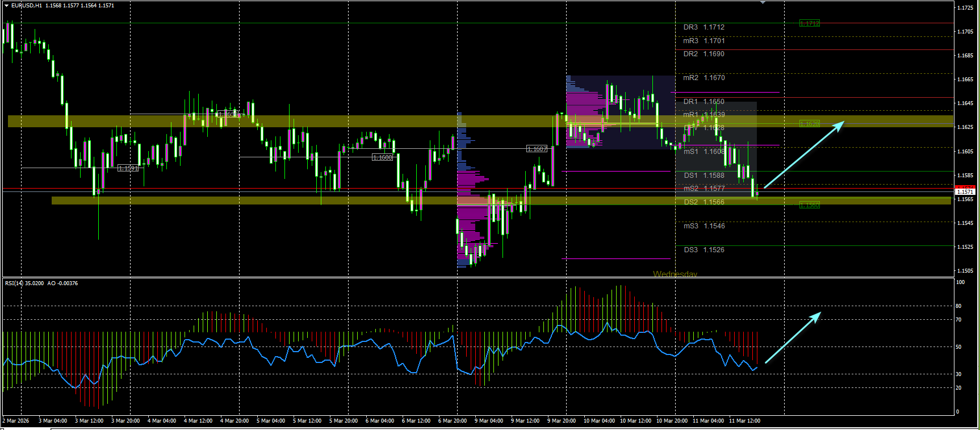Click the 30 level on RSI scale

click(x=958, y=374)
